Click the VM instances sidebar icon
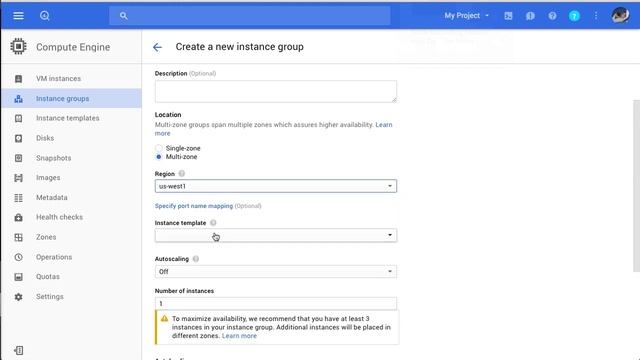This screenshot has width=640, height=360. click(18, 79)
